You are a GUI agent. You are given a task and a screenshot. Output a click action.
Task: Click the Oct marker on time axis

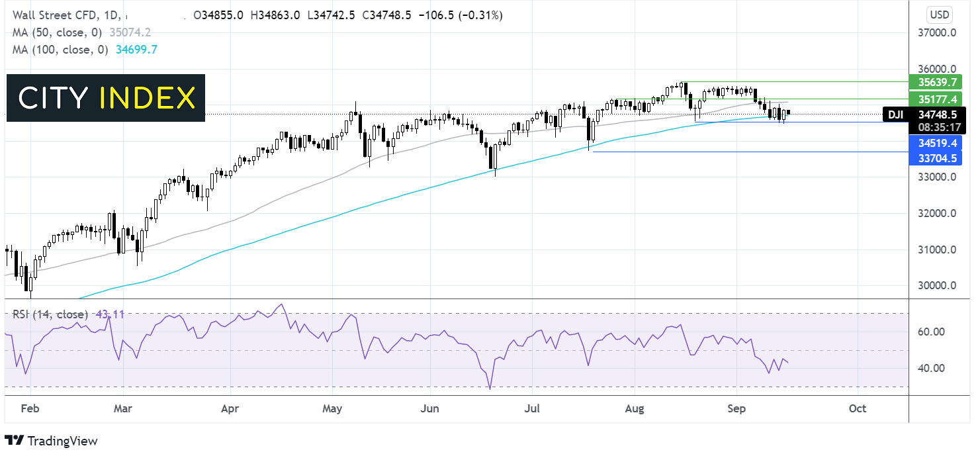857,408
